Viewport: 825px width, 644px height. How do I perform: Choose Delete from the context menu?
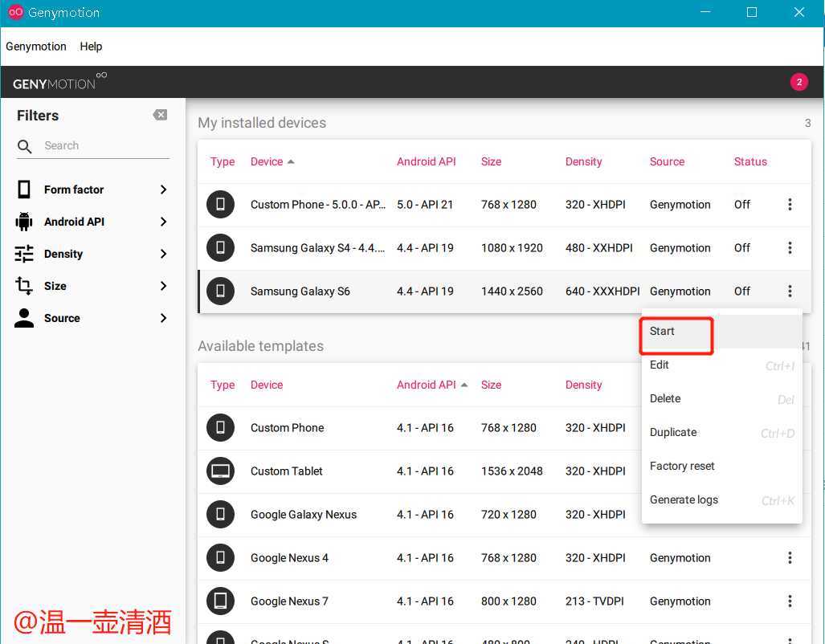(x=721, y=398)
